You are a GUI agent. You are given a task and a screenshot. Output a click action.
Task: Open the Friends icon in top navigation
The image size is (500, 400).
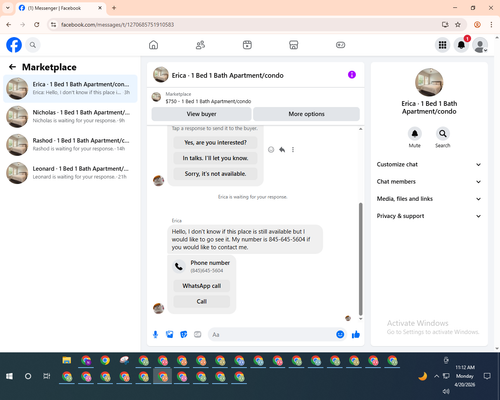pyautogui.click(x=200, y=45)
